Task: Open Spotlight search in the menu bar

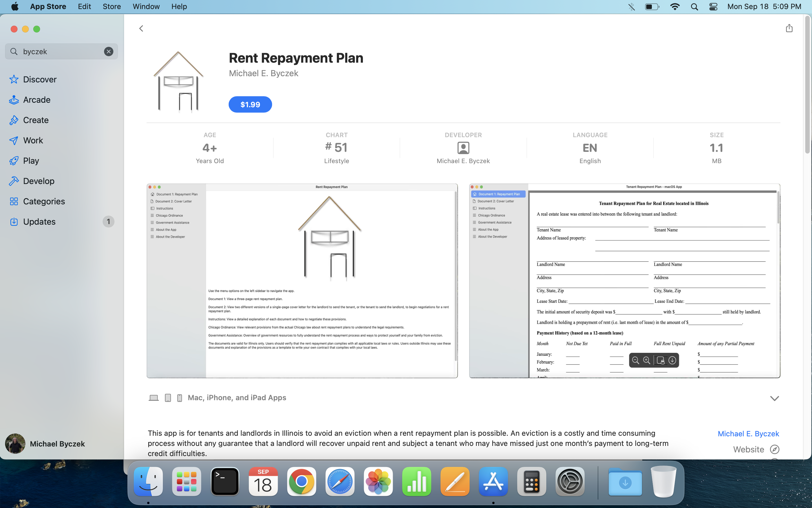Action: pyautogui.click(x=694, y=7)
